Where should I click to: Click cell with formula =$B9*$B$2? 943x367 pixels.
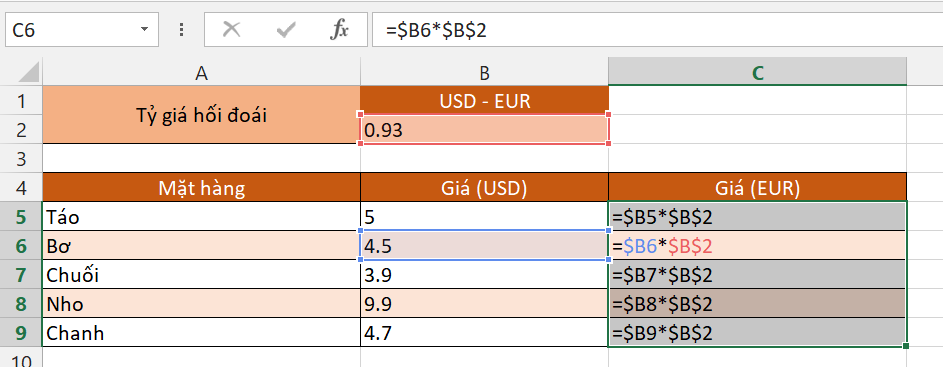757,333
